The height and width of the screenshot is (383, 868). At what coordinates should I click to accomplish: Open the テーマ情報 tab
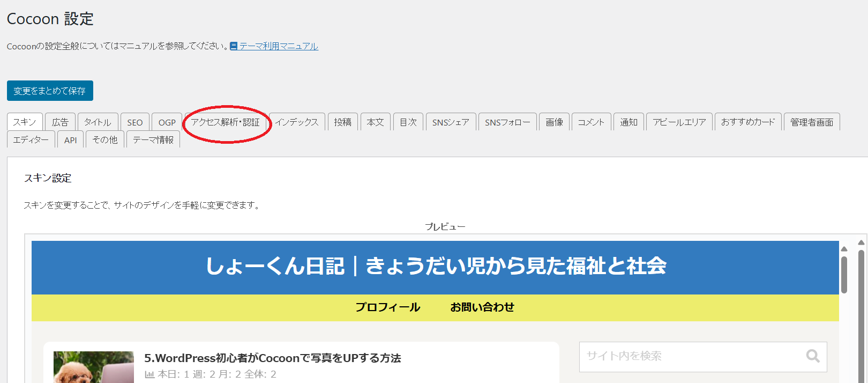coord(153,140)
